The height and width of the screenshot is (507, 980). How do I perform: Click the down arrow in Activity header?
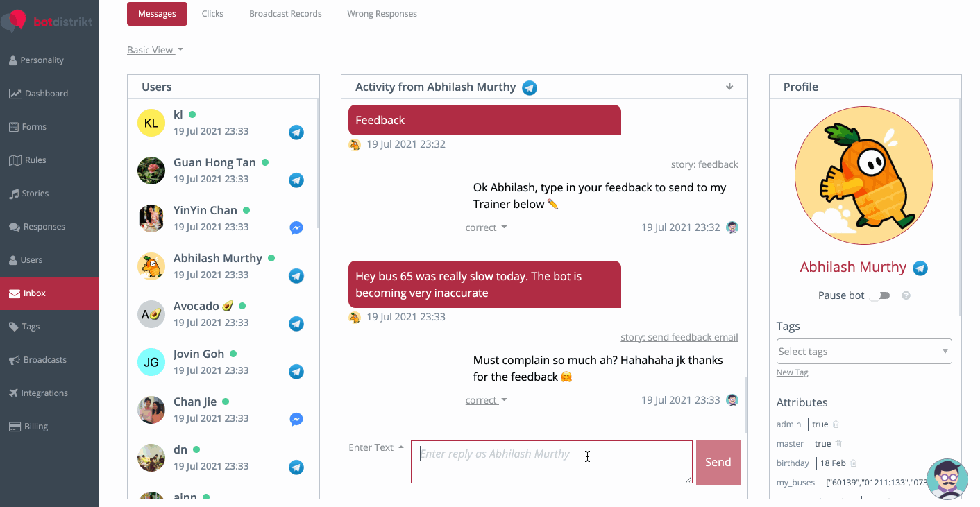pos(729,87)
